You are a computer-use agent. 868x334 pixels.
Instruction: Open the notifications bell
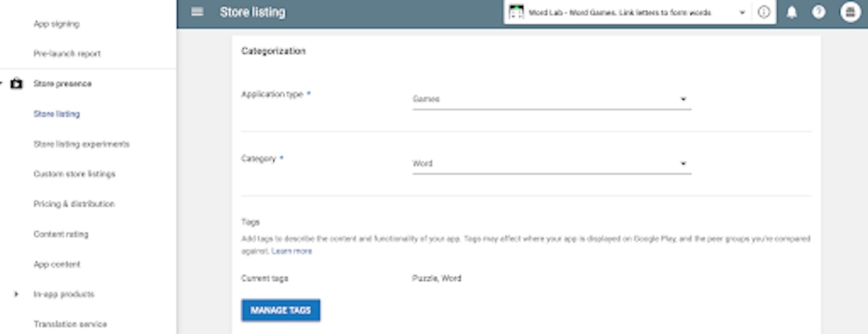[791, 12]
